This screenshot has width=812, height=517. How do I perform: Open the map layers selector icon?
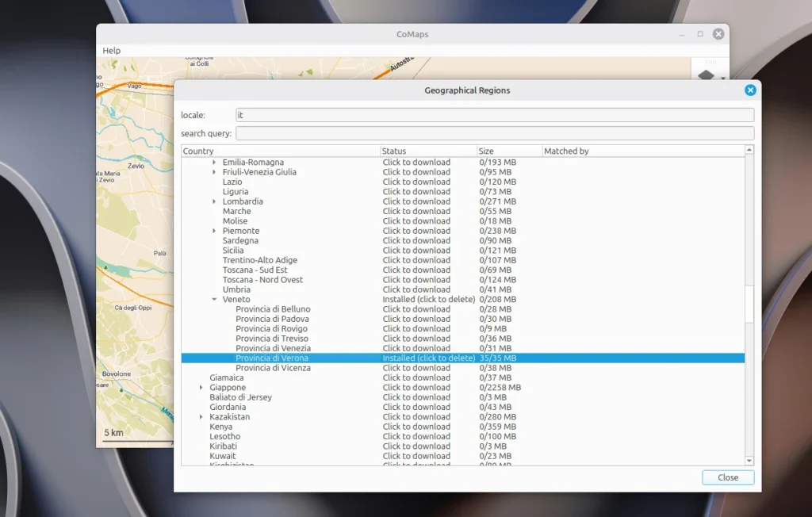[706, 75]
